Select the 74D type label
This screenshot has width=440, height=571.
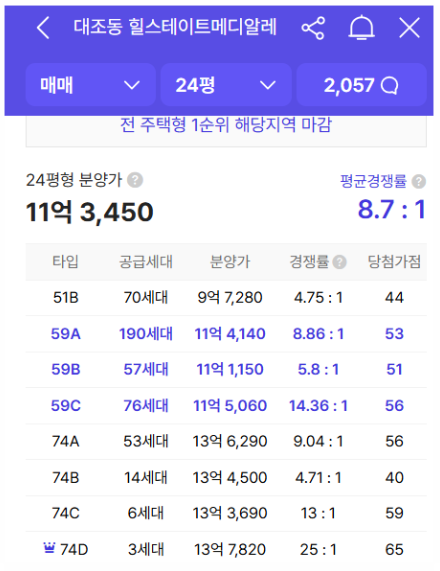point(74,549)
